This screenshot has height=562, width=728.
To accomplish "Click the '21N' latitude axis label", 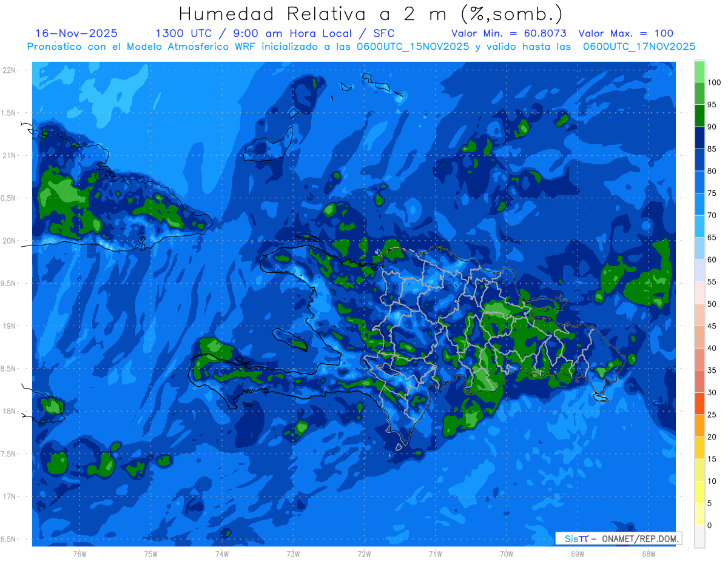I will 10,156.
